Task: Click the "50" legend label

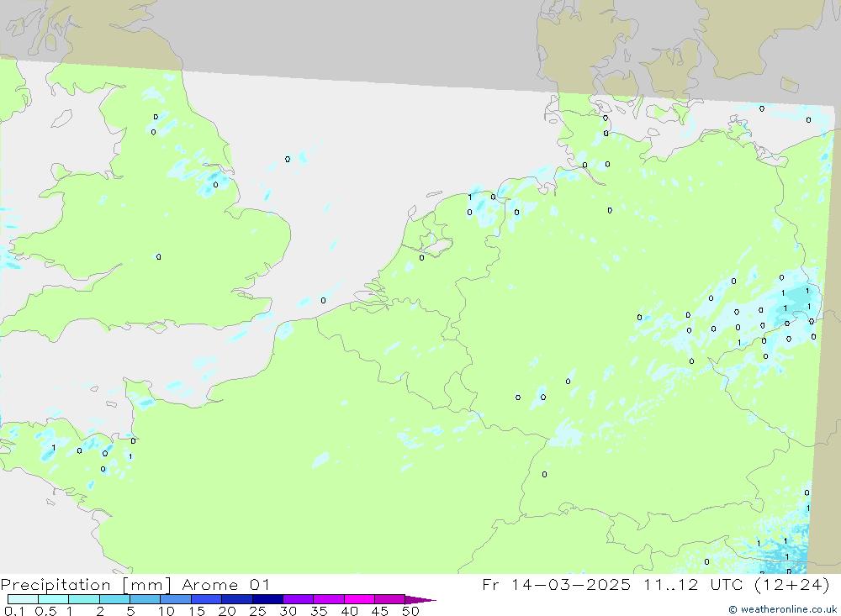Action: pos(410,611)
